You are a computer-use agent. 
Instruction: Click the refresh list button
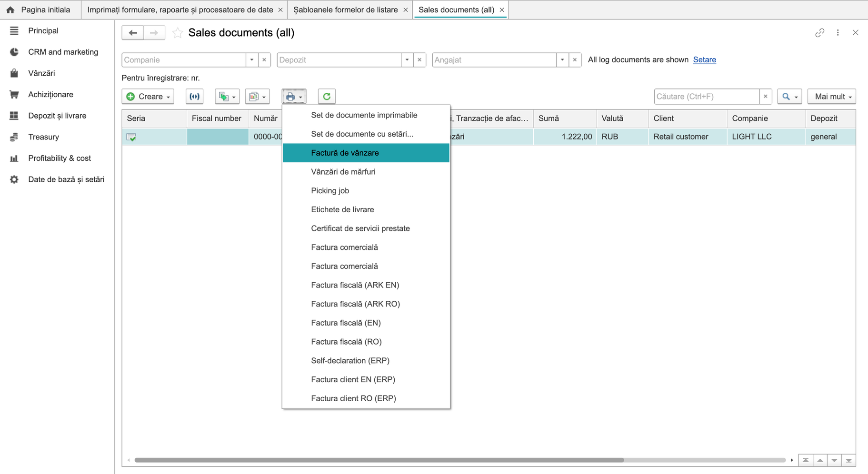point(327,97)
